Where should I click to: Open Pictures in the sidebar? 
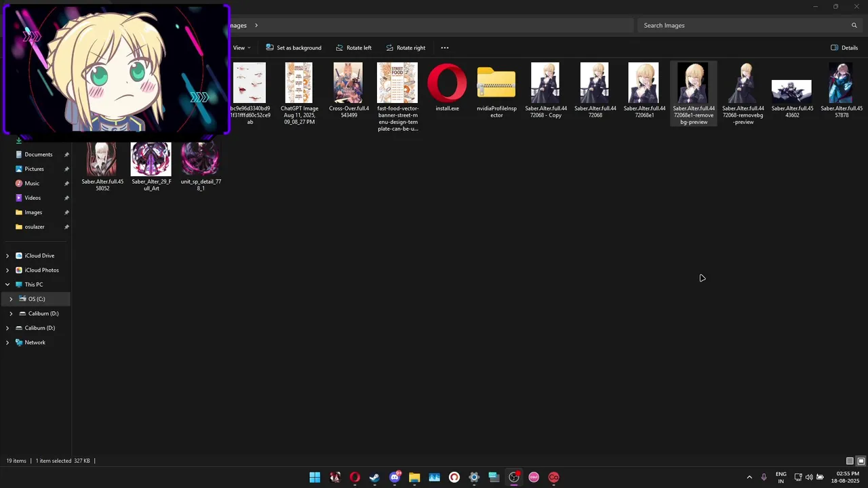[34, 169]
